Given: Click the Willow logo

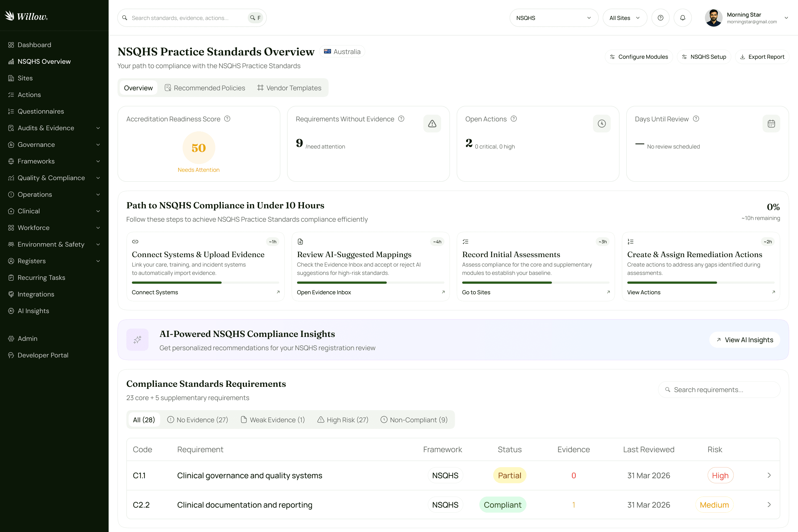Looking at the screenshot, I should tap(27, 16).
